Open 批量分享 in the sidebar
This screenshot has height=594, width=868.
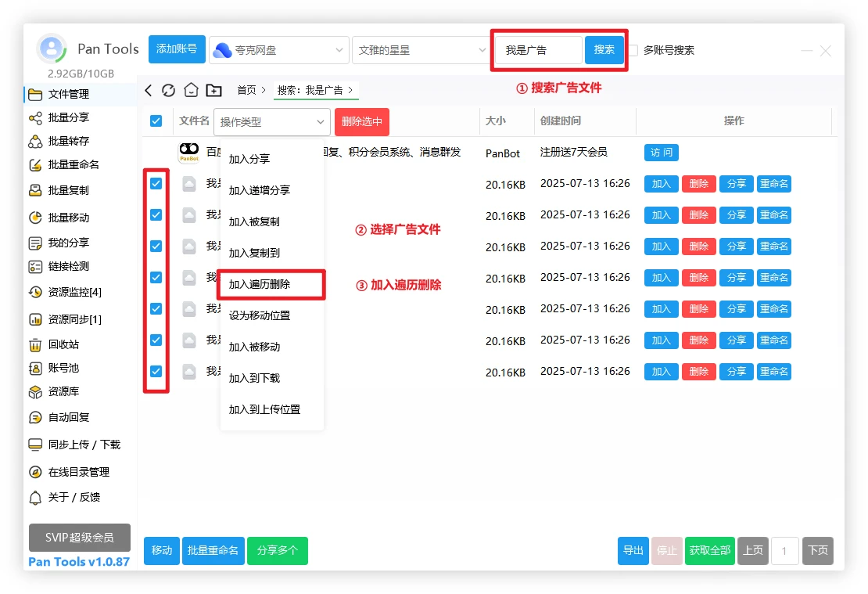[68, 117]
